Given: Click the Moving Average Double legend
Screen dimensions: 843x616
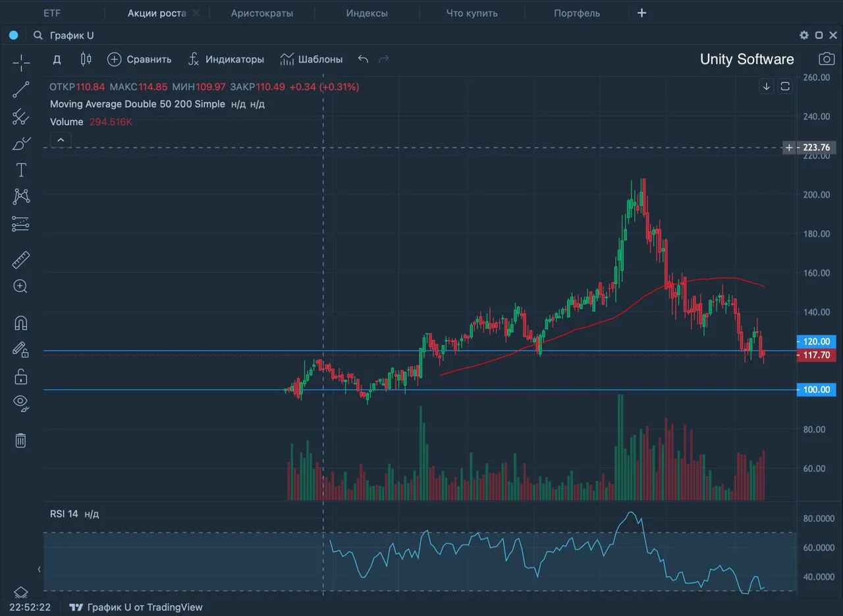Looking at the screenshot, I should [138, 104].
